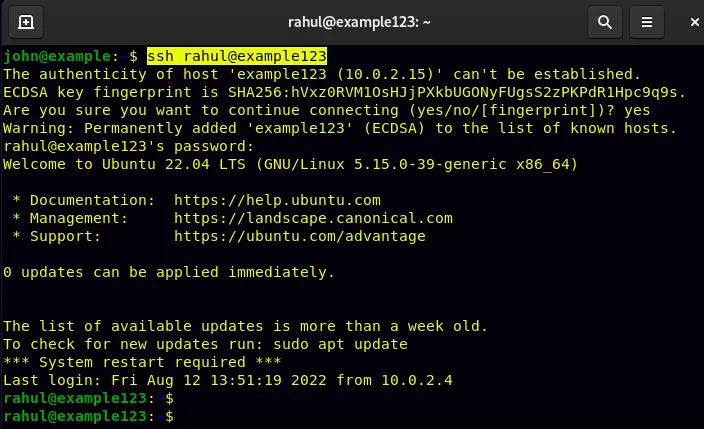The image size is (704, 429).
Task: Click the first empty rahul@example123 prompt
Action: coord(88,398)
